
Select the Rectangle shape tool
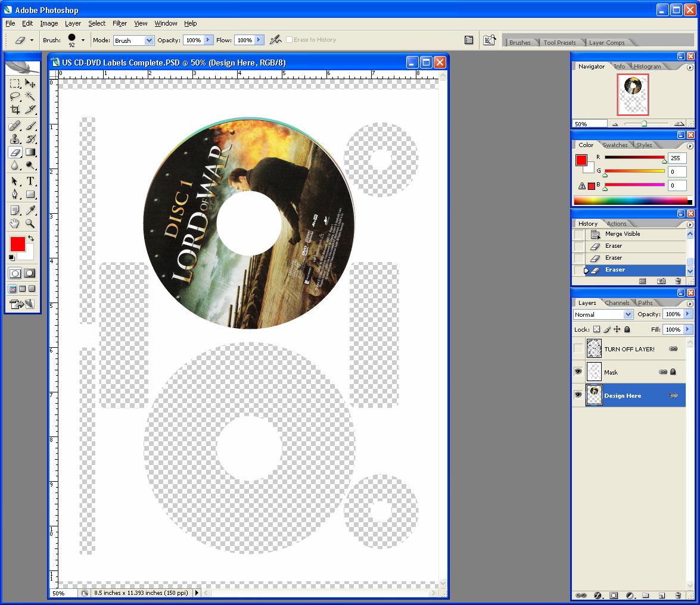click(30, 195)
